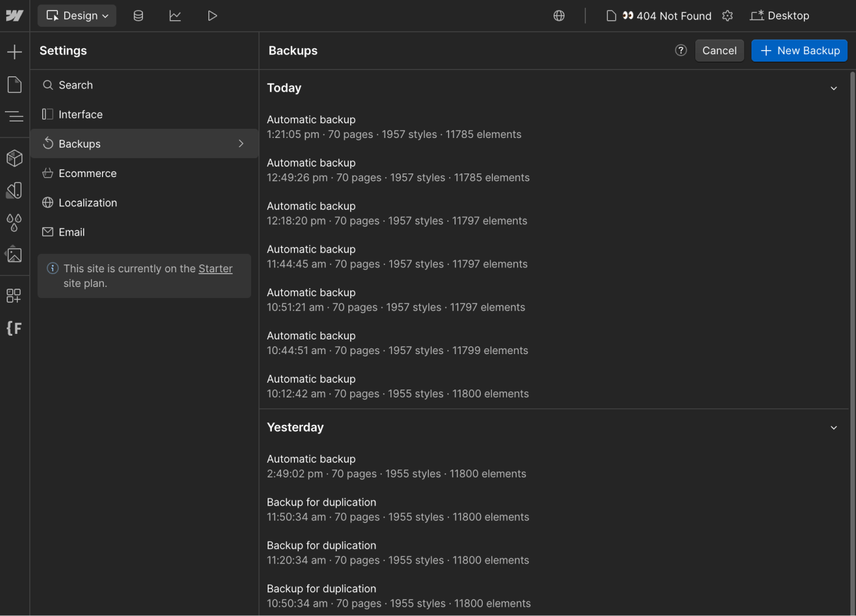Open the Starter plan link
The image size is (856, 616).
(215, 268)
